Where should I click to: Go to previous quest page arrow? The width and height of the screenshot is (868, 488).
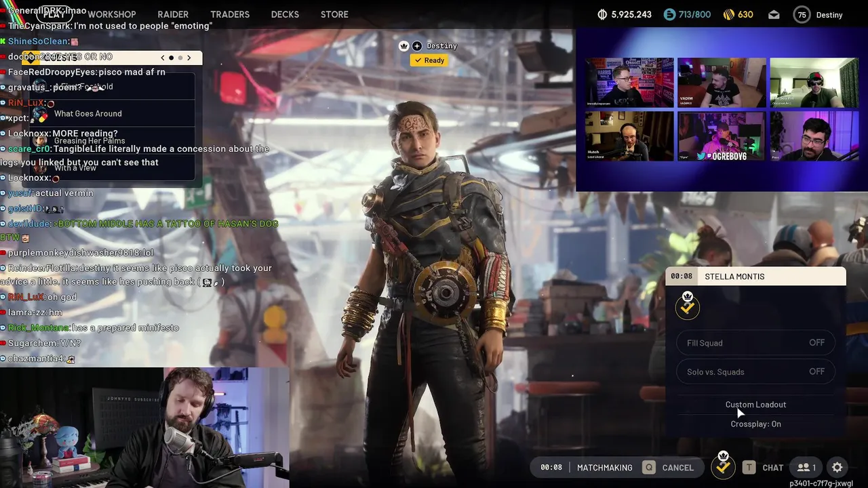(x=162, y=58)
